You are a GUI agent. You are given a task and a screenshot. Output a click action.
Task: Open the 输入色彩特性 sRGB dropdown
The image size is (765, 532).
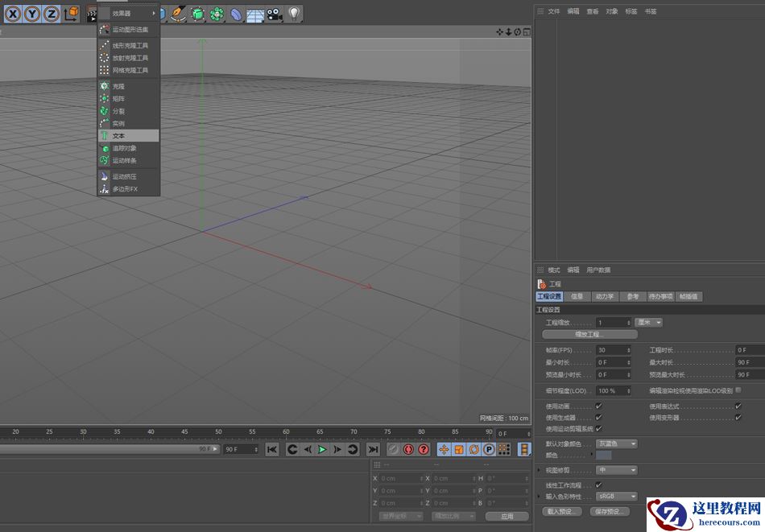tap(614, 497)
